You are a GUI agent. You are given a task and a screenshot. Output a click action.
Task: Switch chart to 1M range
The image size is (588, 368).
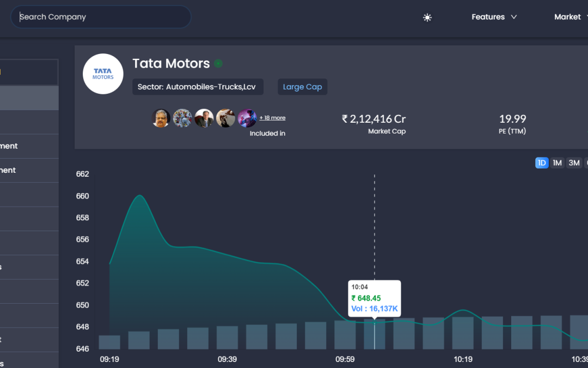point(558,163)
